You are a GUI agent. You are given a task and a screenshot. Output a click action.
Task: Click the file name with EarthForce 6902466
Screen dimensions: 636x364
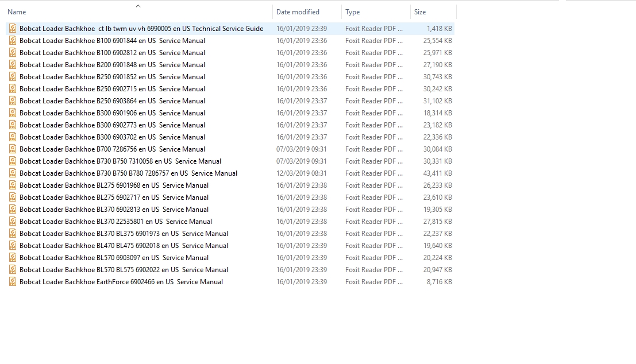click(121, 282)
